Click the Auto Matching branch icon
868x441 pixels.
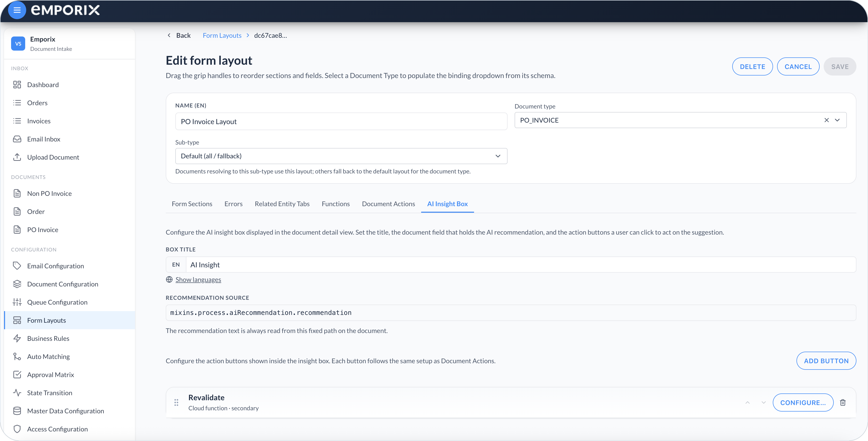click(17, 356)
